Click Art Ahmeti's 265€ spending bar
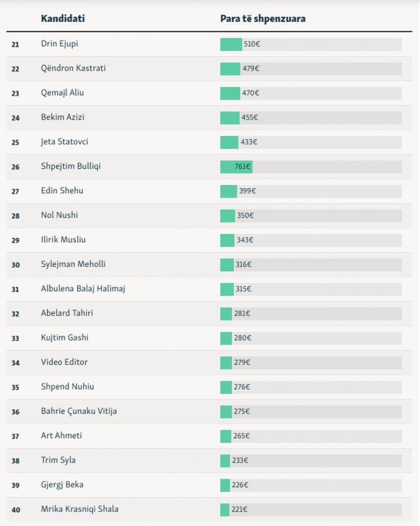The image size is (420, 526). coord(226,436)
